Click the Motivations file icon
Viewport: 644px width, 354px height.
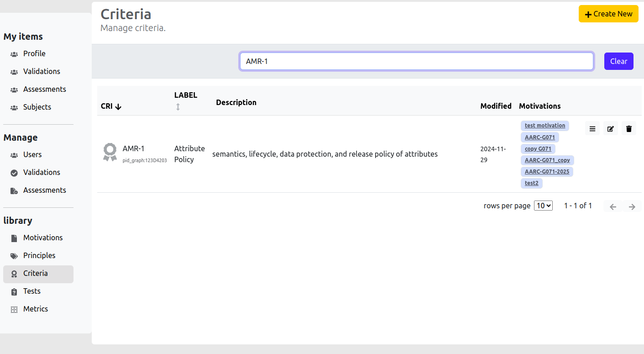click(x=14, y=238)
